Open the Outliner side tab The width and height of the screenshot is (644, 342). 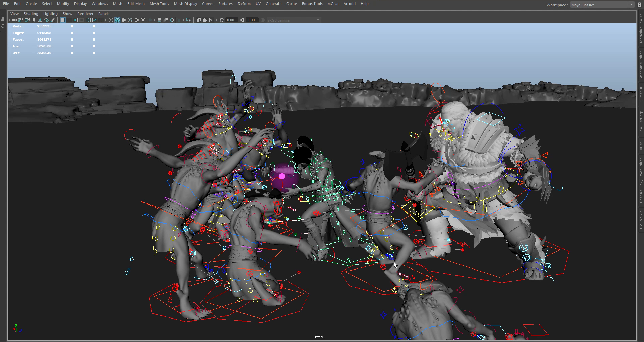coord(3,20)
